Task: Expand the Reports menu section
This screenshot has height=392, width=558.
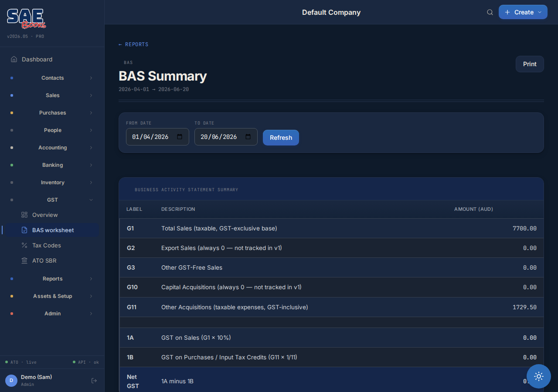Action: [52, 279]
